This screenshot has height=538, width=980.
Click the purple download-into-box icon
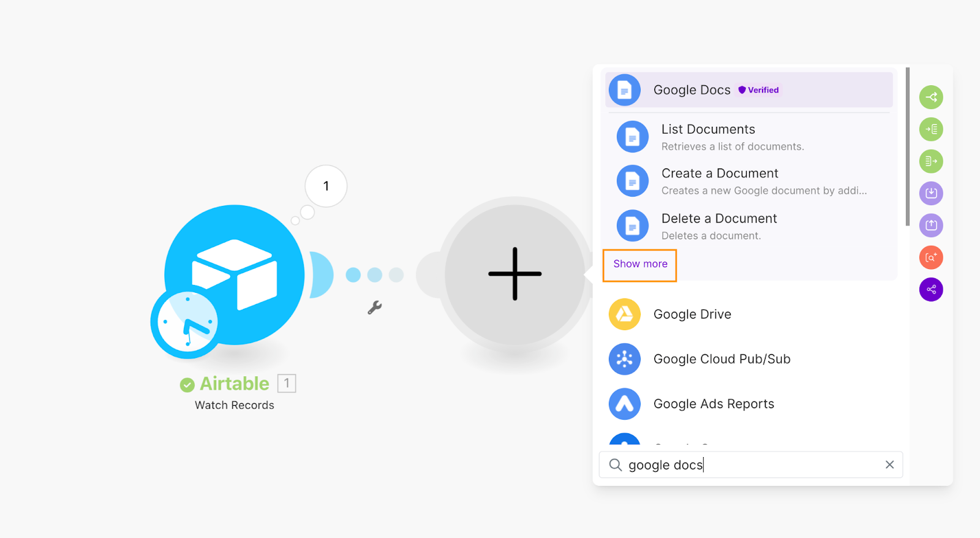click(931, 193)
